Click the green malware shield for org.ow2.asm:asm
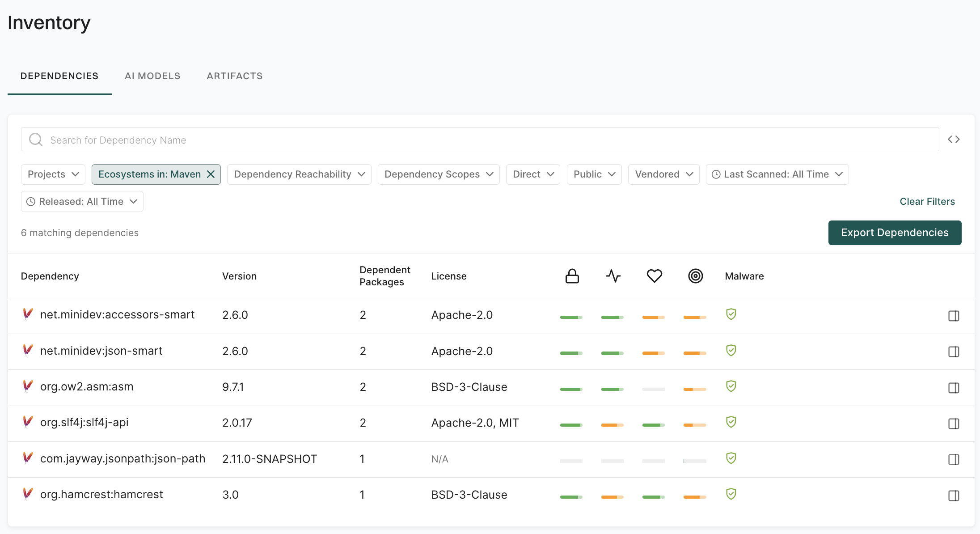This screenshot has width=980, height=534. pos(731,386)
